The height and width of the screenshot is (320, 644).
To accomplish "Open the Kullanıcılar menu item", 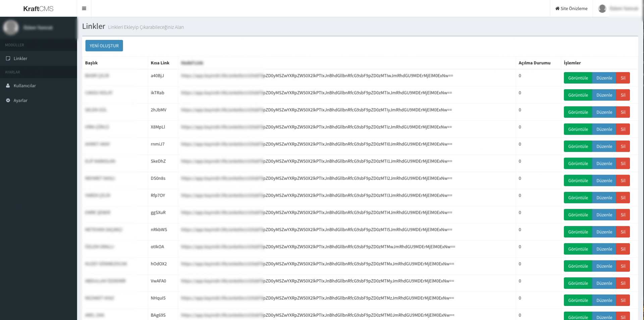I will tap(39, 86).
